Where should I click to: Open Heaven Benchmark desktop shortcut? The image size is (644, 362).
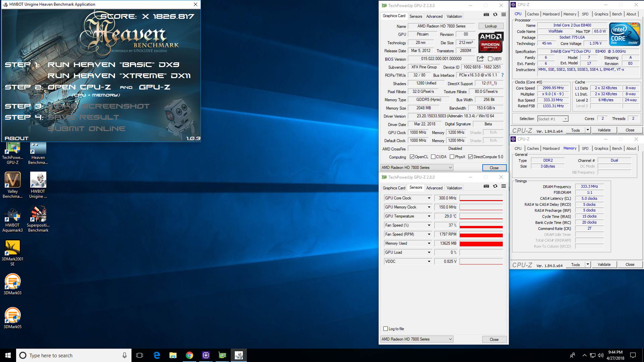(38, 154)
